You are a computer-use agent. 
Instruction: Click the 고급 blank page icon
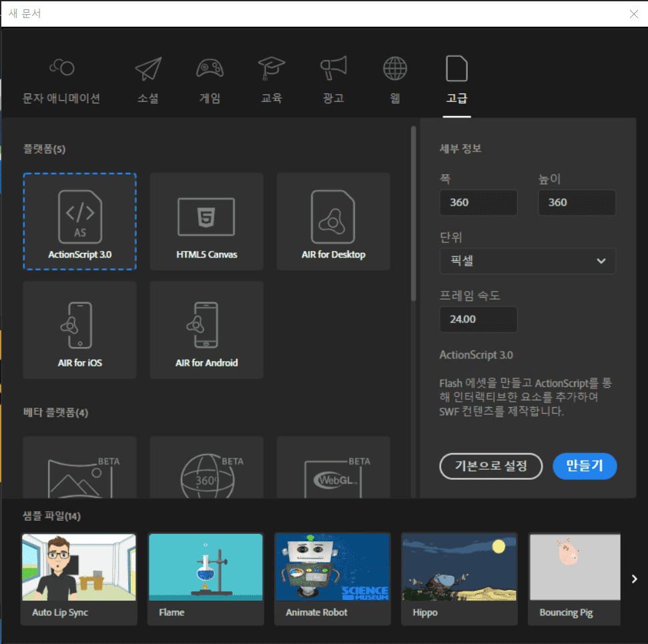pyautogui.click(x=456, y=69)
